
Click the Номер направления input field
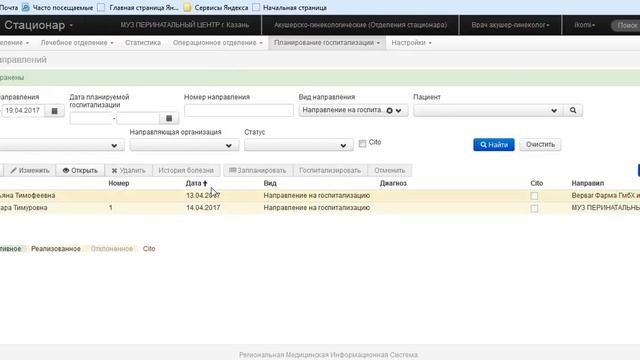(238, 110)
